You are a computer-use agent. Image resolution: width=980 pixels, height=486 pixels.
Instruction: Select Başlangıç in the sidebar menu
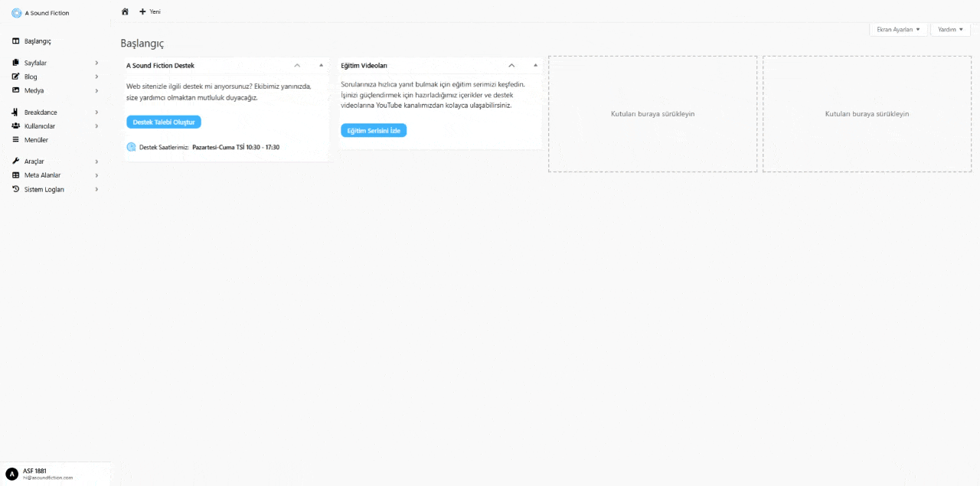(36, 41)
